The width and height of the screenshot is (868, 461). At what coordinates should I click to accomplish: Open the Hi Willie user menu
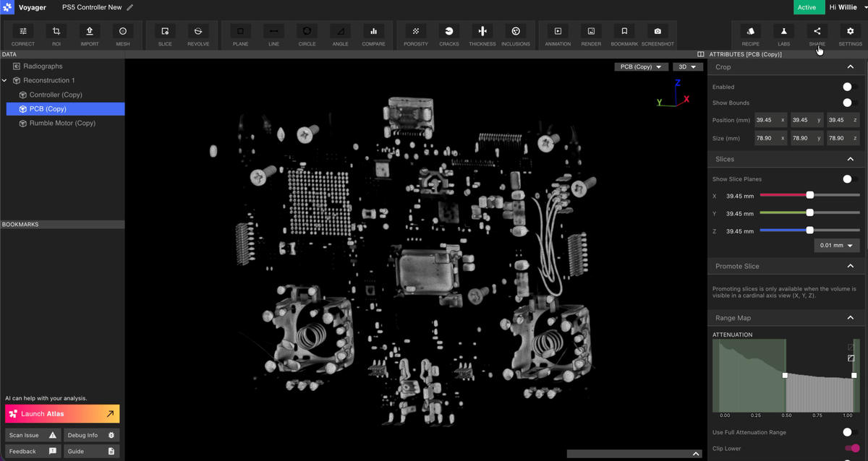pos(847,7)
